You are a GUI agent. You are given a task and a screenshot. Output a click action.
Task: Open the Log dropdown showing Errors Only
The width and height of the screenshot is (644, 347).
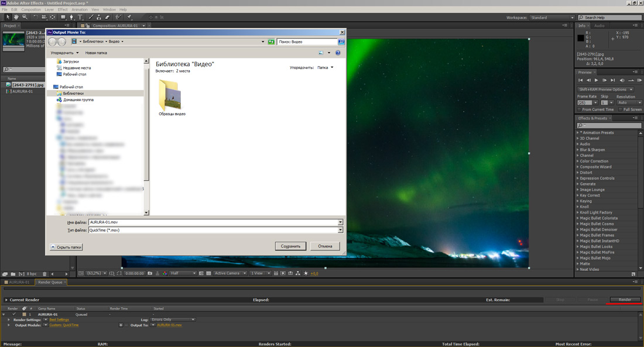[x=173, y=319]
